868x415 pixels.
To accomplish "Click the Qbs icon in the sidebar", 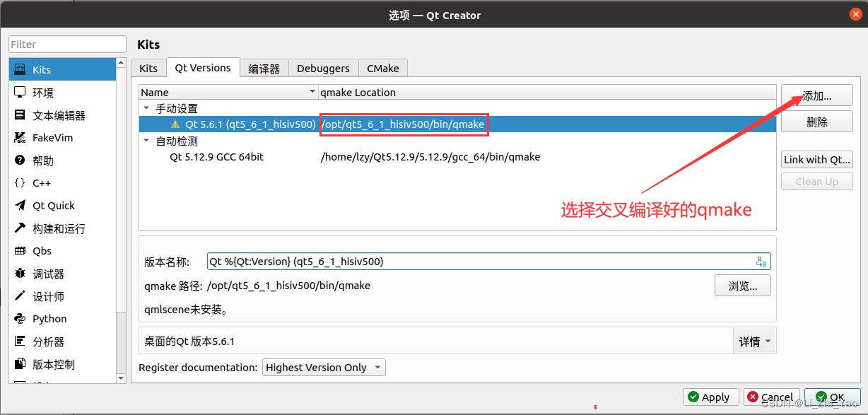I will pyautogui.click(x=20, y=250).
